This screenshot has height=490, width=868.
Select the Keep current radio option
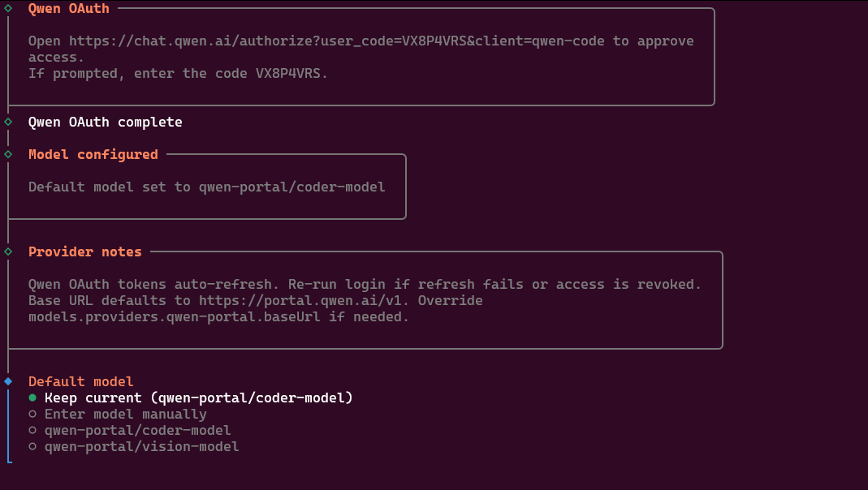32,398
